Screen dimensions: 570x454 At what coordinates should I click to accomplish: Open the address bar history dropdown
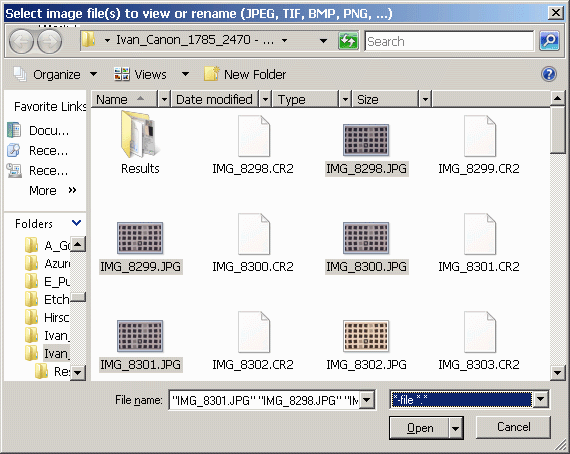[323, 41]
